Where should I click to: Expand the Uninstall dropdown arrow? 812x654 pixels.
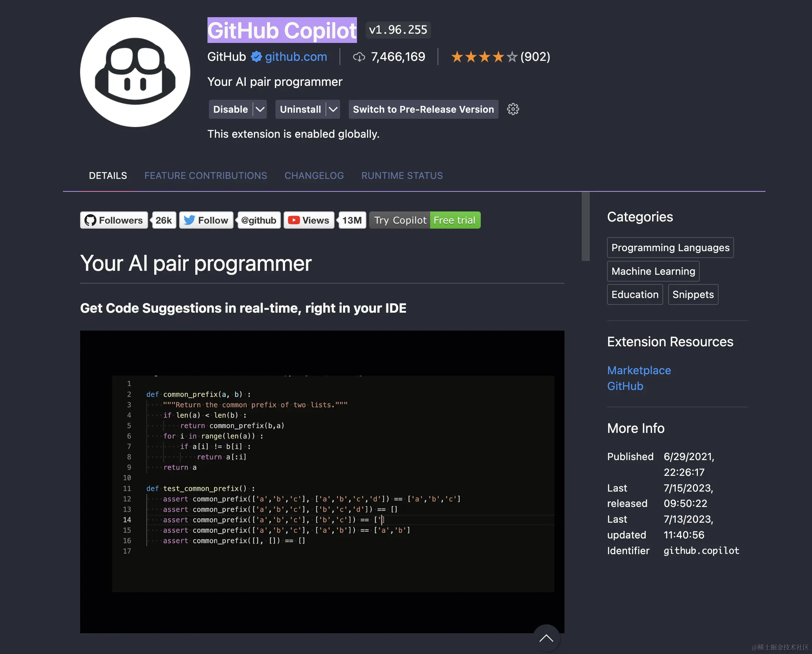coord(333,109)
